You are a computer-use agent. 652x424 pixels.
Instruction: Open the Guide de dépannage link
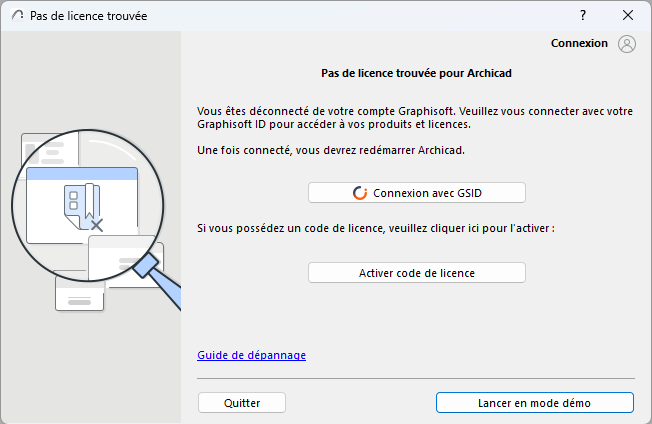point(252,355)
